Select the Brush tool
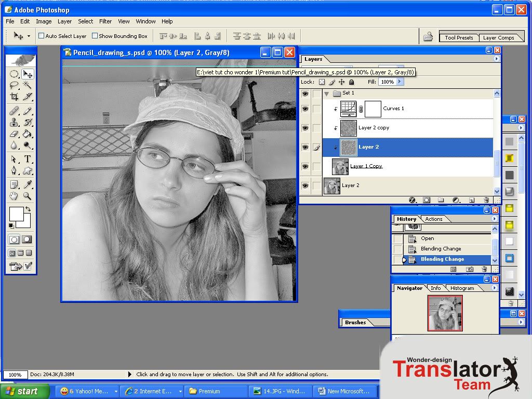 (x=28, y=111)
